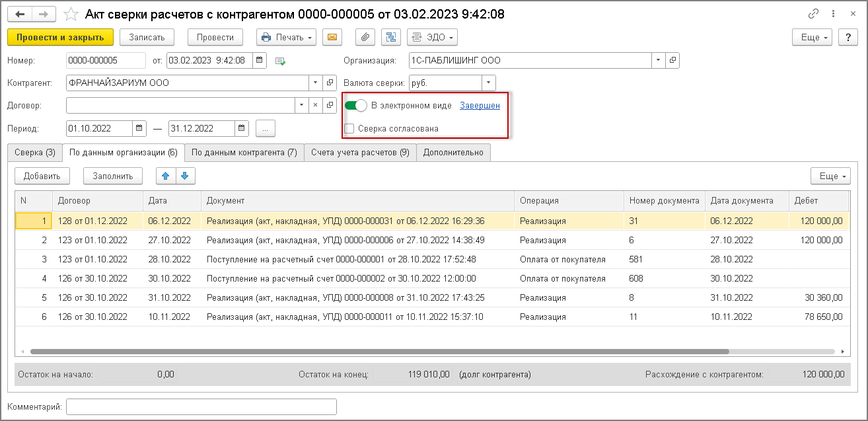Viewport: 868px width, 421px height.
Task: Click the Заполнить button
Action: [113, 176]
